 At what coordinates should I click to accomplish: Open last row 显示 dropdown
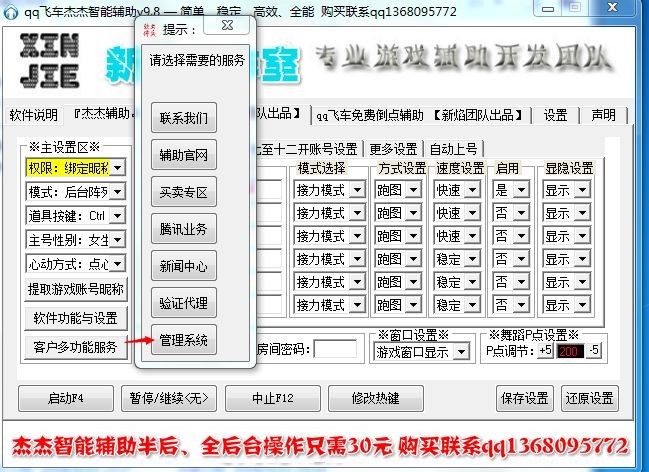click(x=582, y=305)
